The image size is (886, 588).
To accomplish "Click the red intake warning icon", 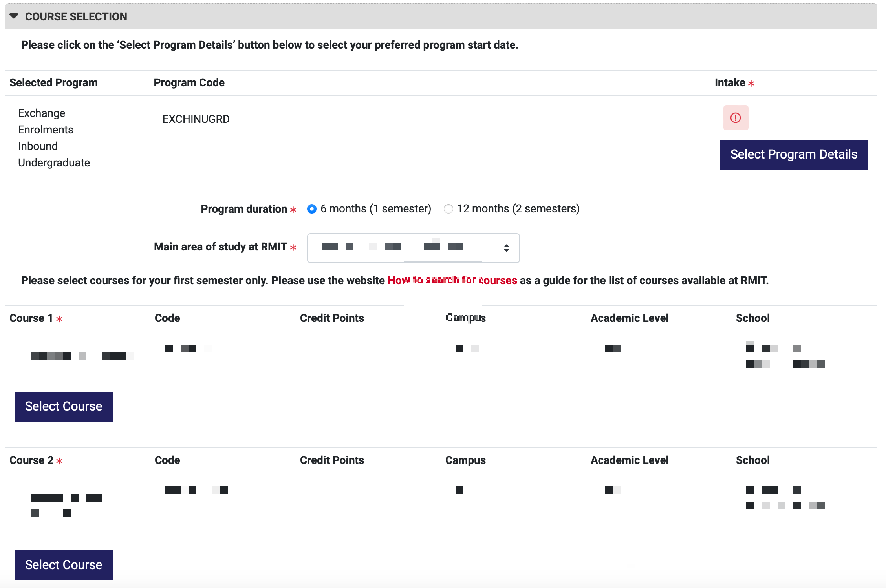I will (x=736, y=118).
